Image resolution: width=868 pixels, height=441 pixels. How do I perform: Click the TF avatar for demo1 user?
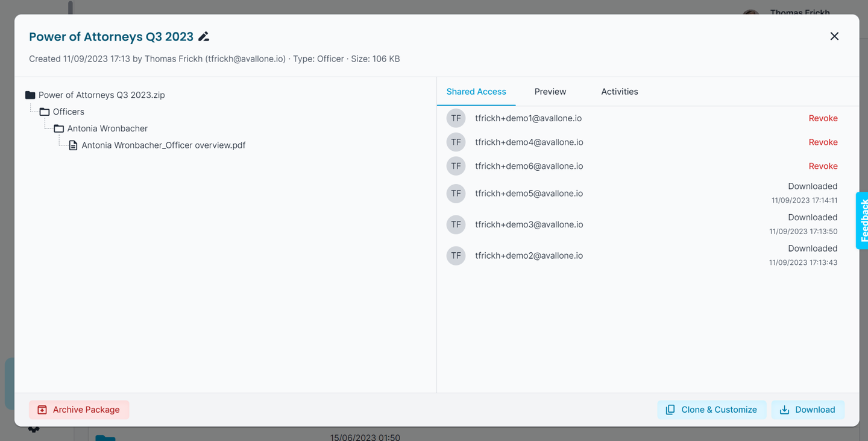coord(456,118)
